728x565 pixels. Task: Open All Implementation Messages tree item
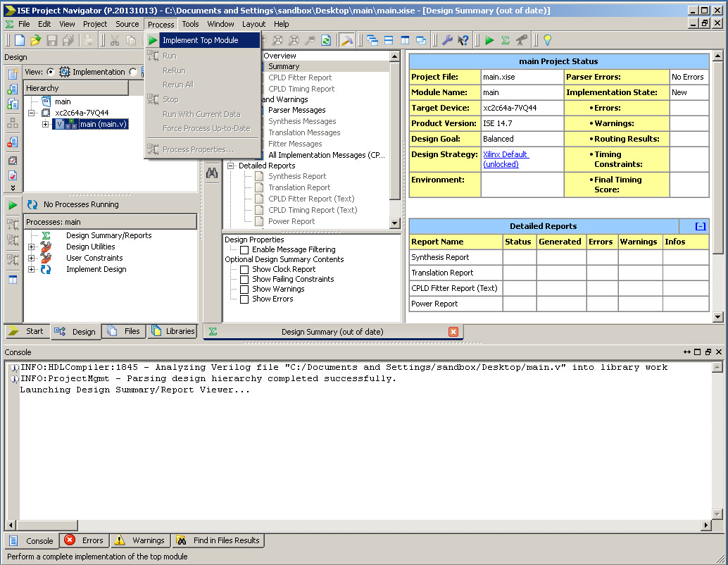click(x=327, y=155)
